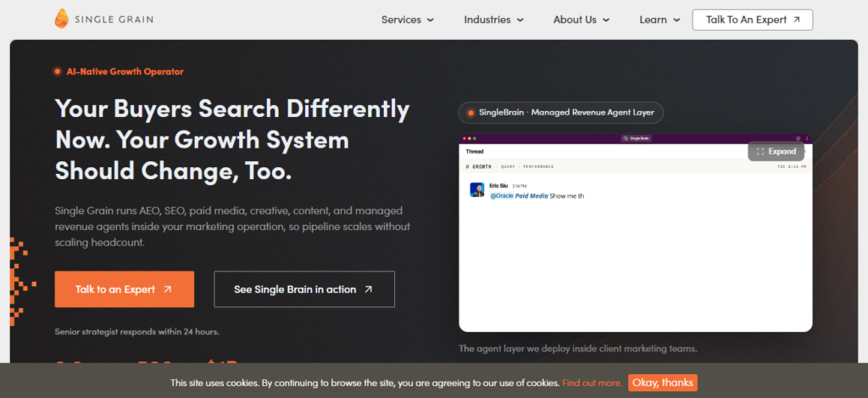Expand the Learn menu

(659, 20)
